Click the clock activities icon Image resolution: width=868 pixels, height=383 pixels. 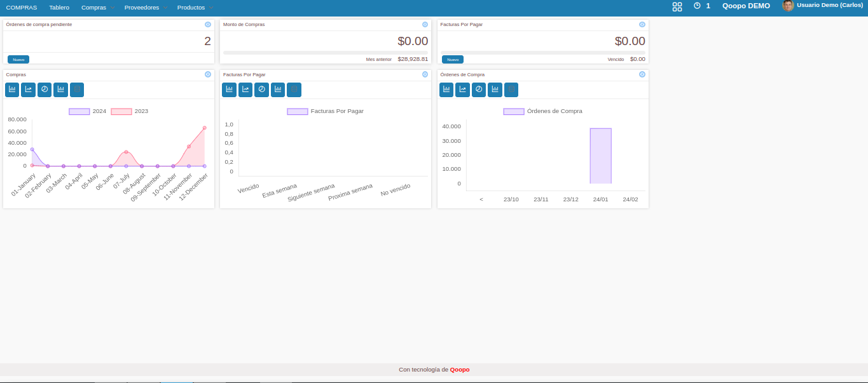pyautogui.click(x=697, y=6)
